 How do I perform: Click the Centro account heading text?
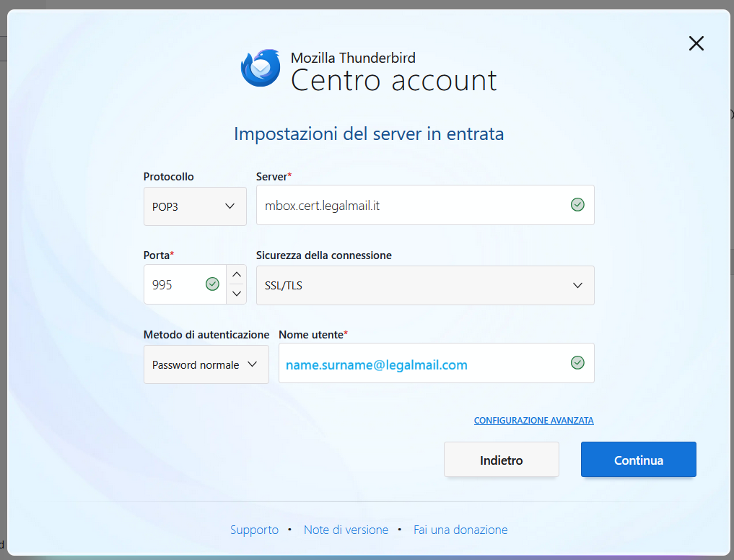click(393, 80)
